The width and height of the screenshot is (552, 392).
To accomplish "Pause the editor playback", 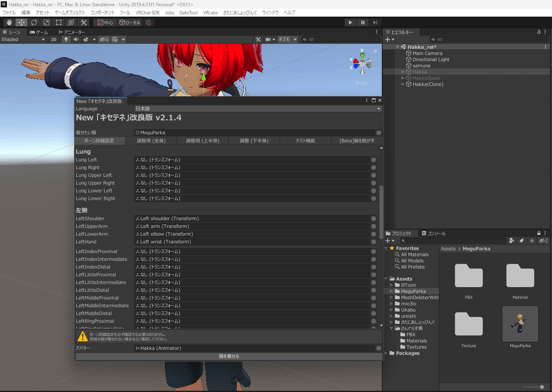I will click(x=363, y=23).
